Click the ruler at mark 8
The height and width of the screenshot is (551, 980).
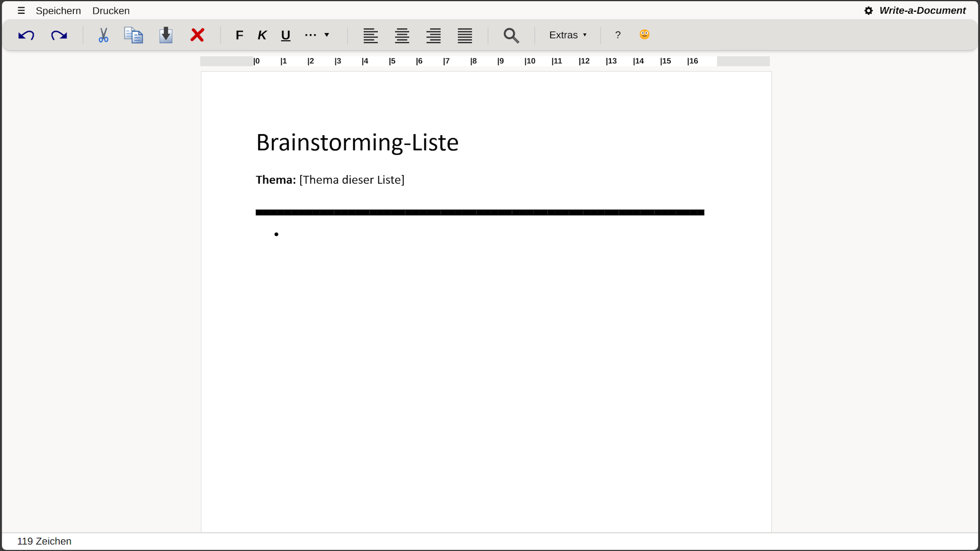474,61
